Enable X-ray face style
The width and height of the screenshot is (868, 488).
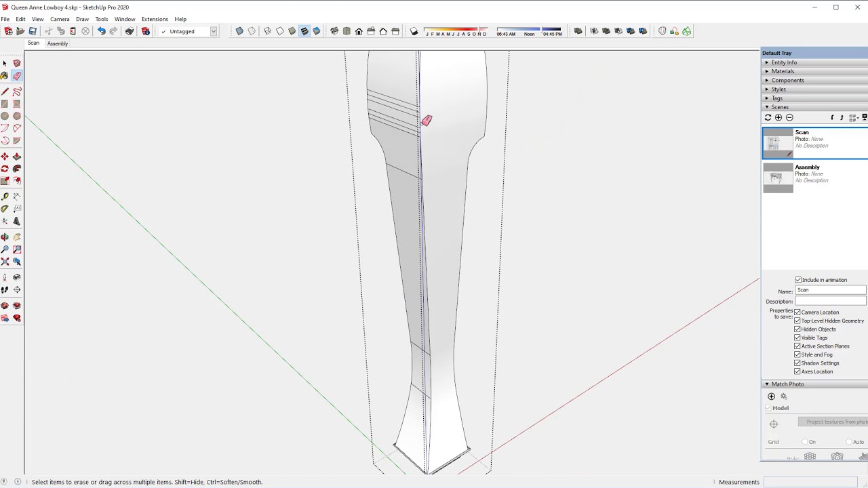[x=239, y=31]
